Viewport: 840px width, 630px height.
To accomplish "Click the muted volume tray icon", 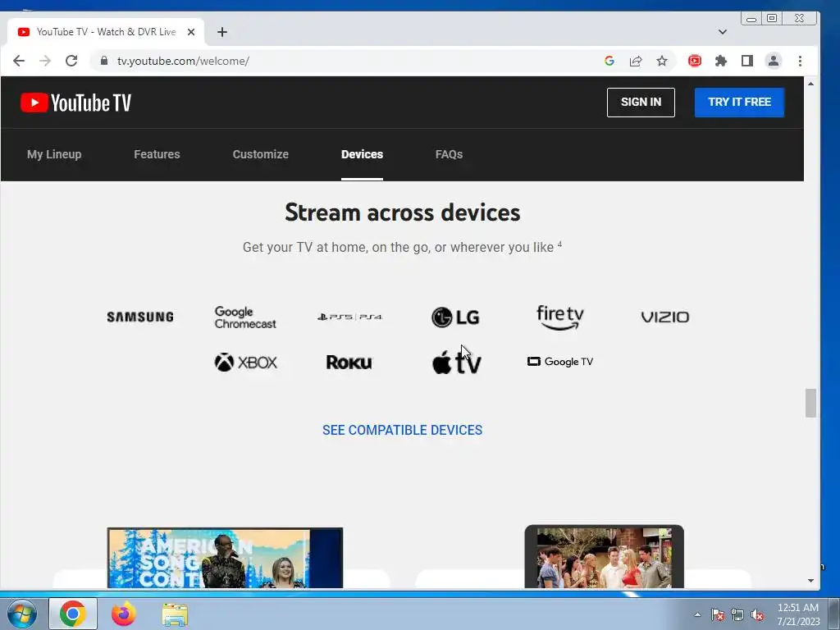I will [757, 614].
